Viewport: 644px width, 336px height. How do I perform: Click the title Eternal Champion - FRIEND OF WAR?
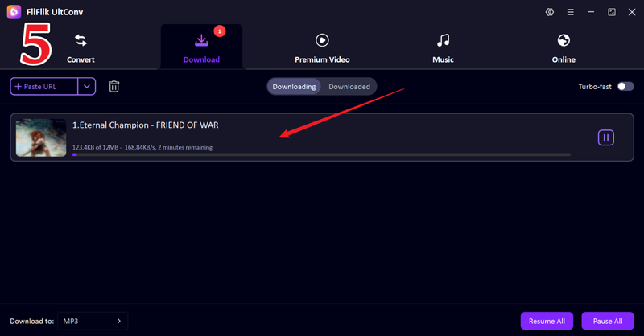pos(146,125)
